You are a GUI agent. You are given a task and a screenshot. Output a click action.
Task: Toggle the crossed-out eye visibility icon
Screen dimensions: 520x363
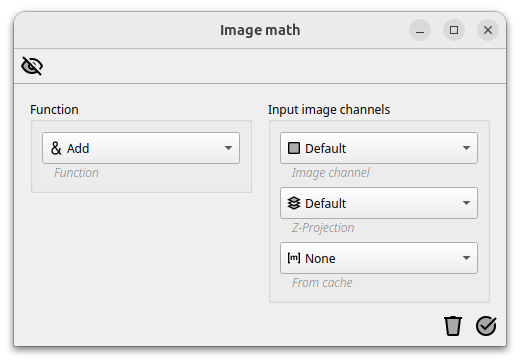tap(32, 66)
